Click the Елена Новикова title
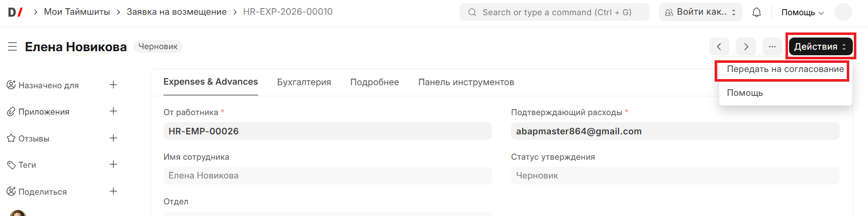Viewport: 868px width, 216px height. pos(76,47)
